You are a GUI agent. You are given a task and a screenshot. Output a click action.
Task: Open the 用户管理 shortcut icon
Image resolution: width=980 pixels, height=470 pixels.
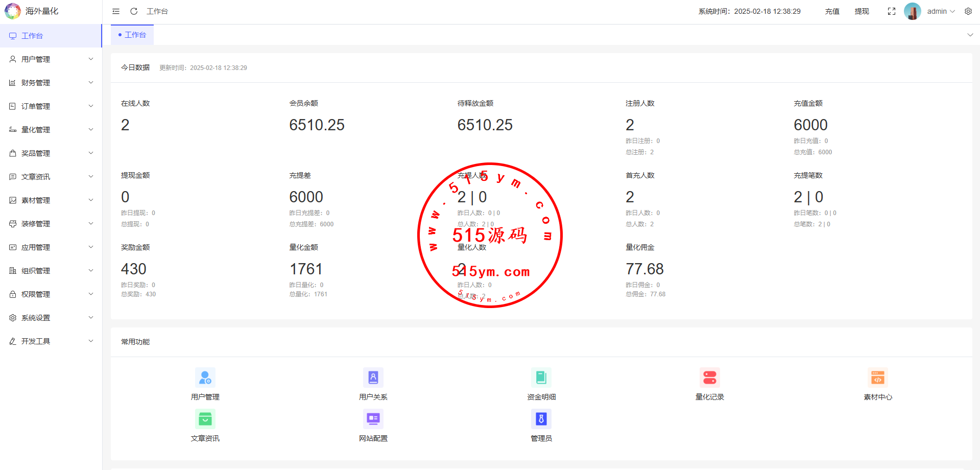coord(205,378)
